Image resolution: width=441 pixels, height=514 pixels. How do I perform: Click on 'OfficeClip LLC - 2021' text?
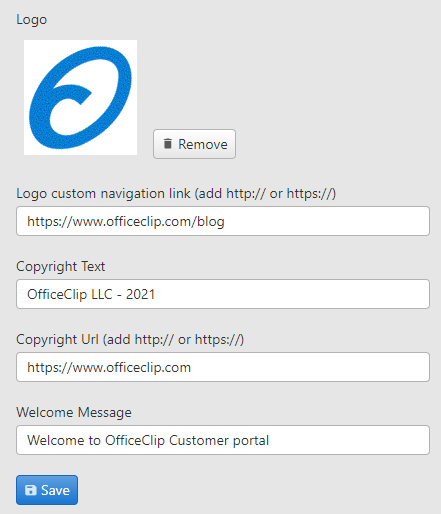pos(91,294)
